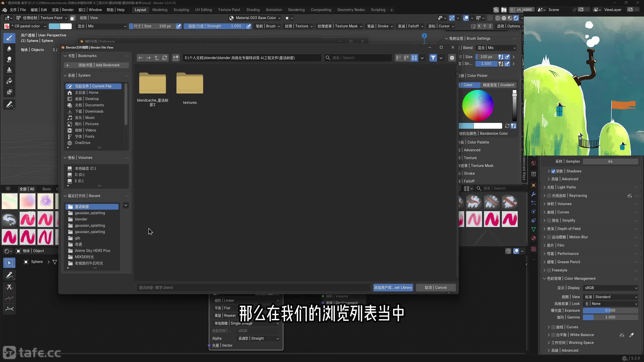644x362 pixels.
Task: Select the Draw brush tool
Action: point(9,38)
